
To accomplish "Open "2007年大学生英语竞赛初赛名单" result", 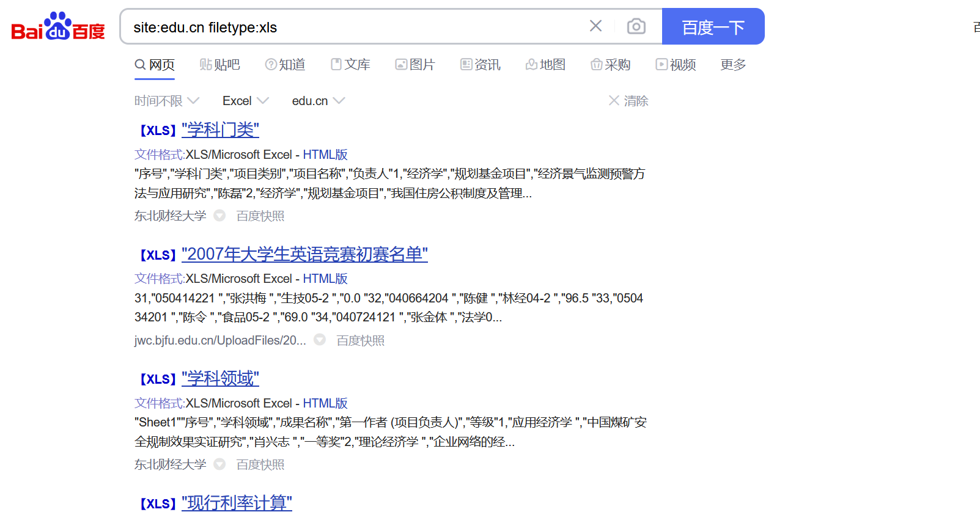I will [304, 254].
